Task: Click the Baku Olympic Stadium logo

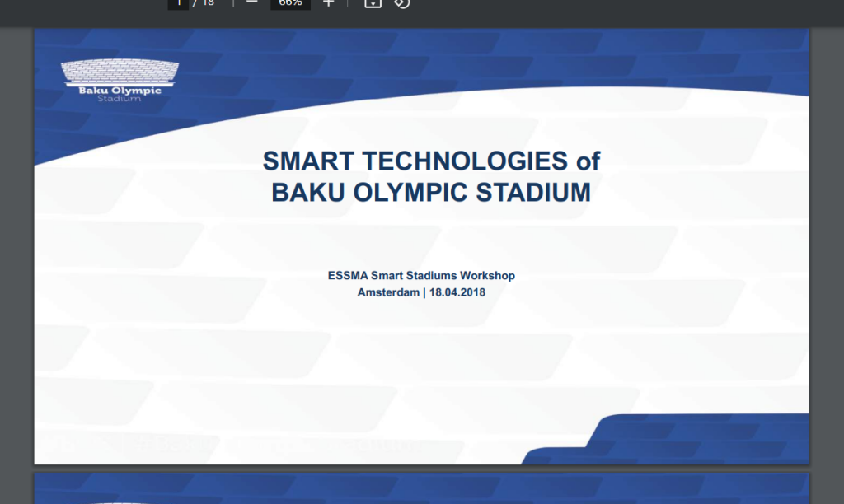Action: (x=120, y=80)
